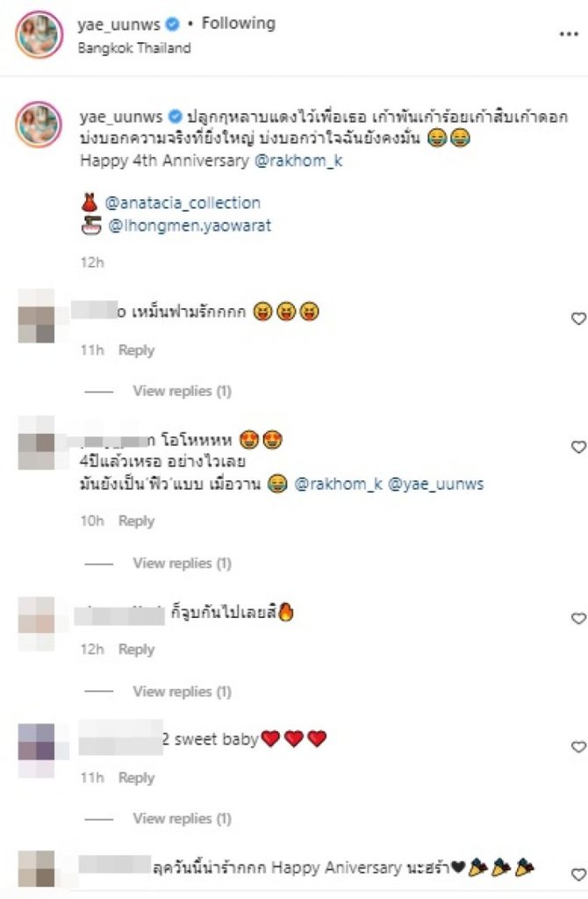The height and width of the screenshot is (899, 588).
Task: Open the @anatacia_collection mention link
Action: (183, 203)
